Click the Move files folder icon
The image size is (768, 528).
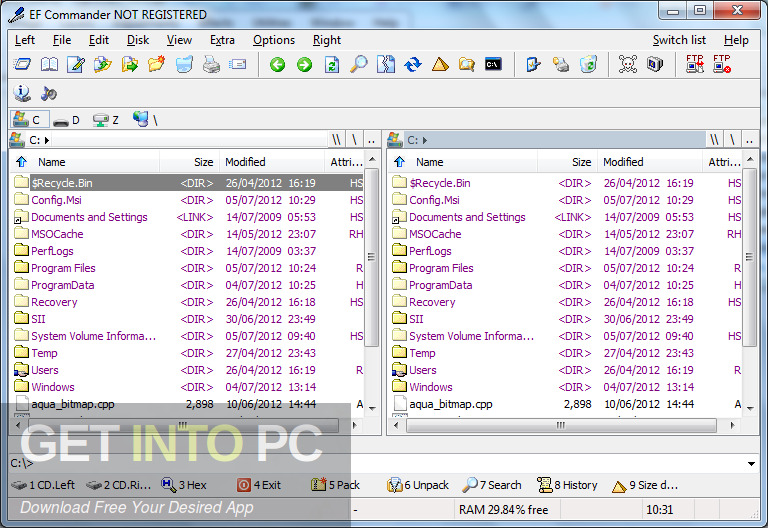(129, 64)
